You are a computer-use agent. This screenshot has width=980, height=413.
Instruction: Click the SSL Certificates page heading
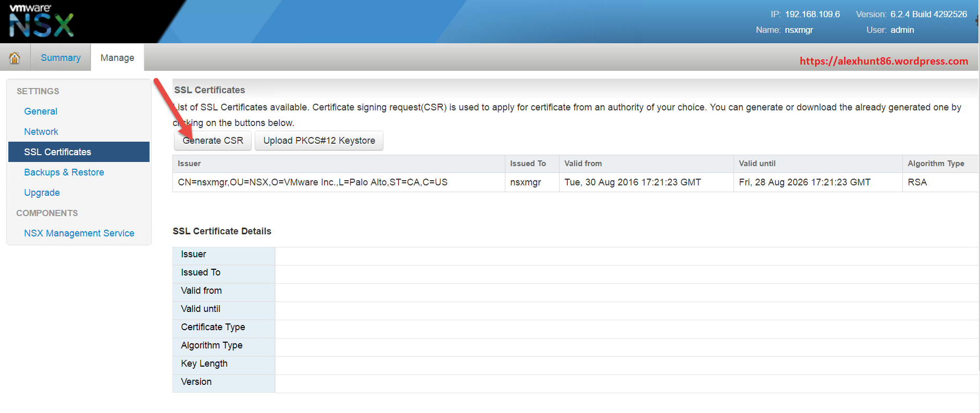point(209,90)
